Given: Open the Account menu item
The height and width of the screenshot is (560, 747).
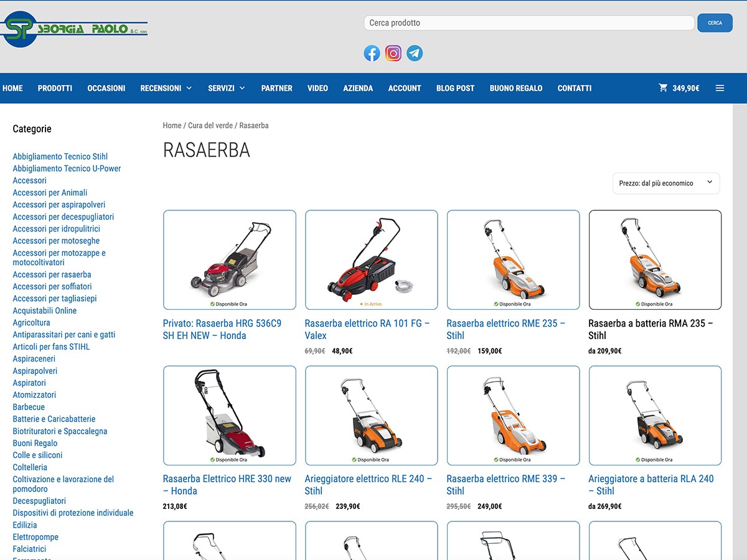Looking at the screenshot, I should click(x=405, y=88).
